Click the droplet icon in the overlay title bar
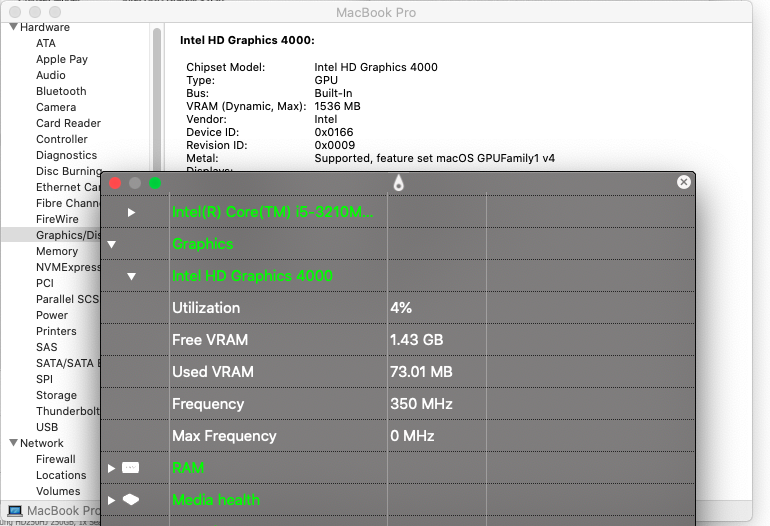770x526 pixels. [398, 183]
